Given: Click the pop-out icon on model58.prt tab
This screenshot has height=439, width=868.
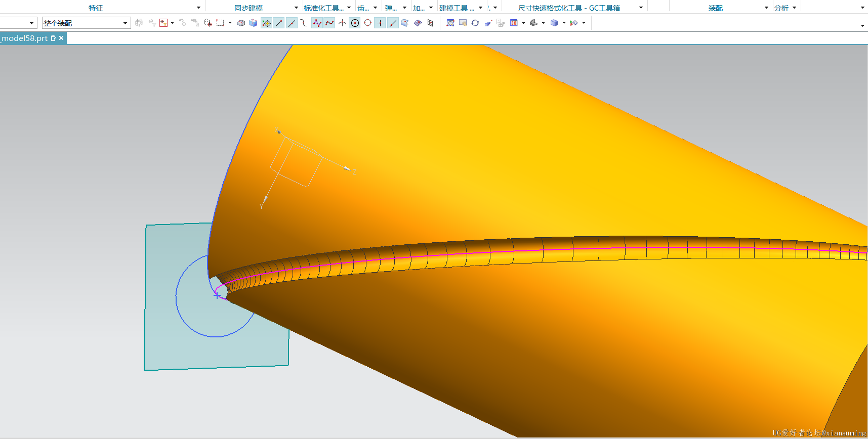Looking at the screenshot, I should point(53,38).
